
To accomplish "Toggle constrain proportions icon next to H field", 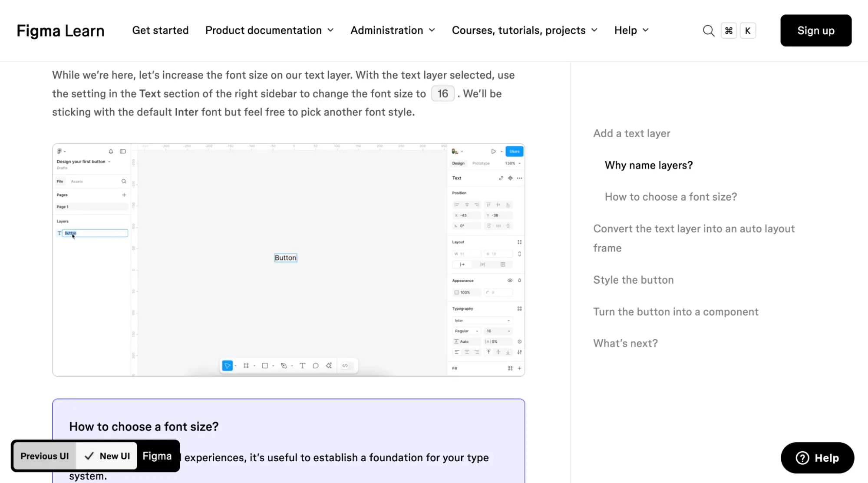I will 519,254.
